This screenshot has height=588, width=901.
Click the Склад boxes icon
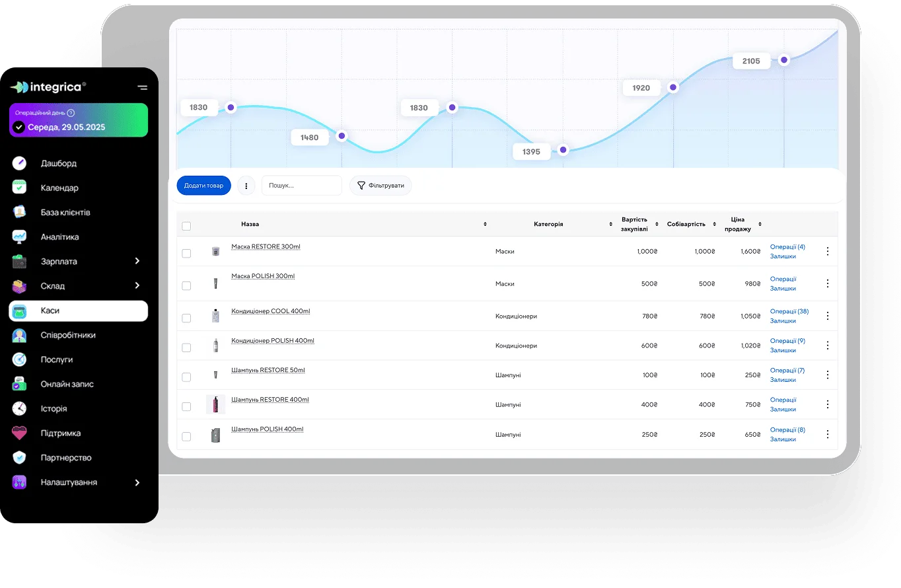tap(19, 286)
